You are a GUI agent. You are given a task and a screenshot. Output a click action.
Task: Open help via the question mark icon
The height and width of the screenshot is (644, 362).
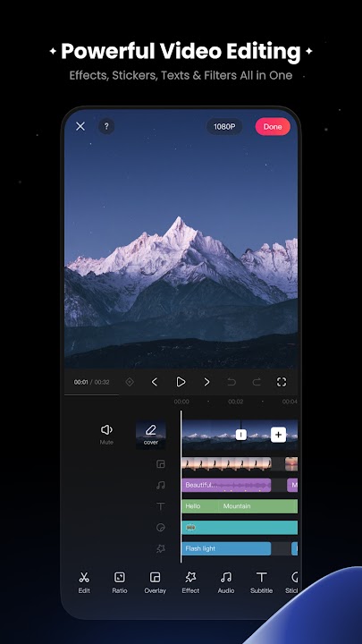(x=106, y=126)
